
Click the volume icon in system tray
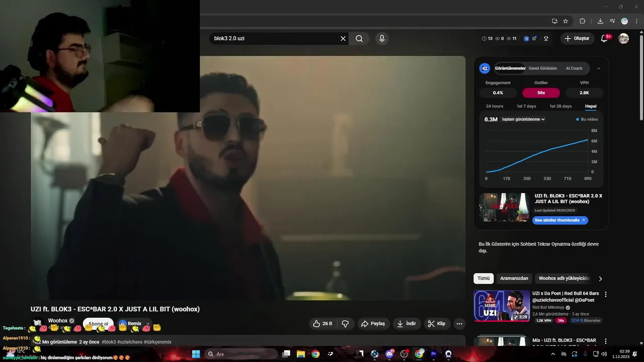pyautogui.click(x=604, y=354)
